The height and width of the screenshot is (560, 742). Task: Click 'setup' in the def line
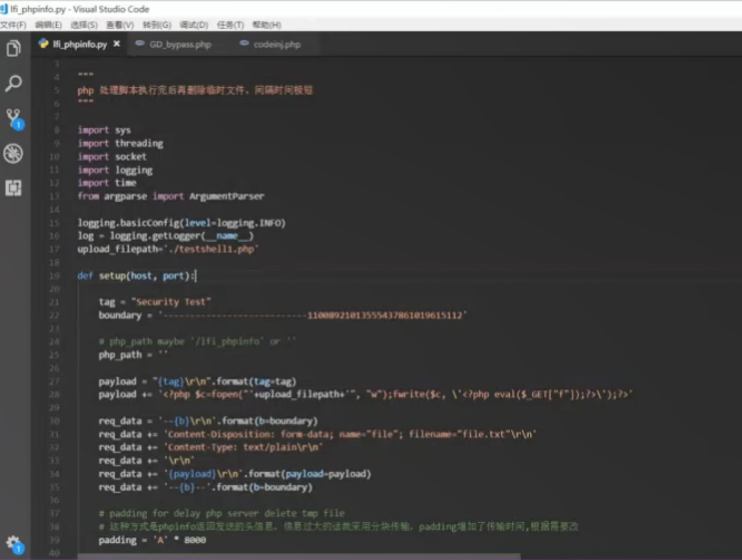coord(112,276)
